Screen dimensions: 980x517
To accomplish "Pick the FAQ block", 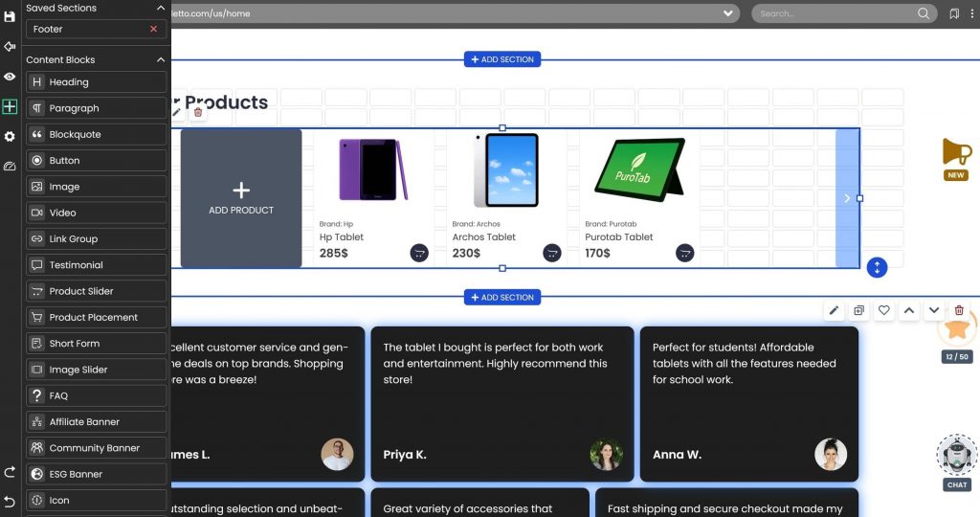I will (97, 395).
